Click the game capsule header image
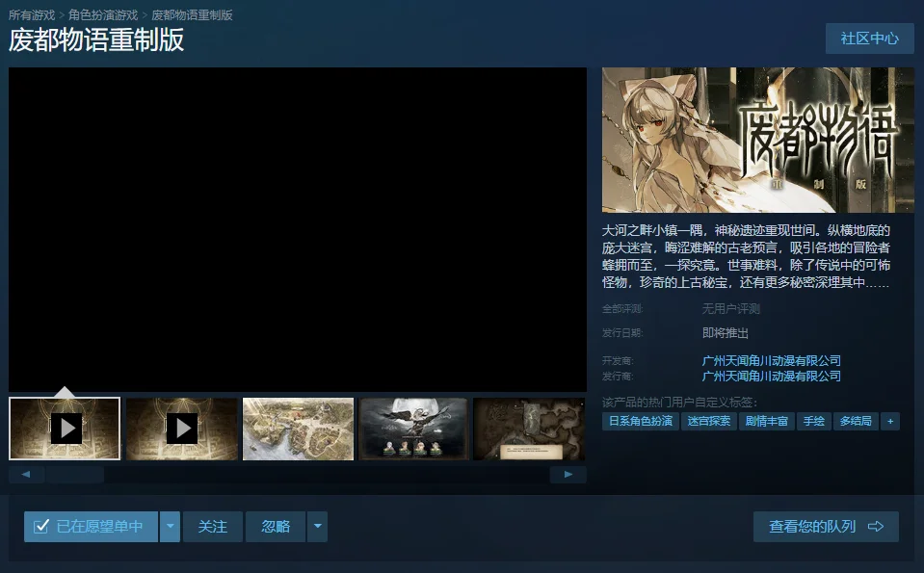The width and height of the screenshot is (924, 573). click(757, 141)
